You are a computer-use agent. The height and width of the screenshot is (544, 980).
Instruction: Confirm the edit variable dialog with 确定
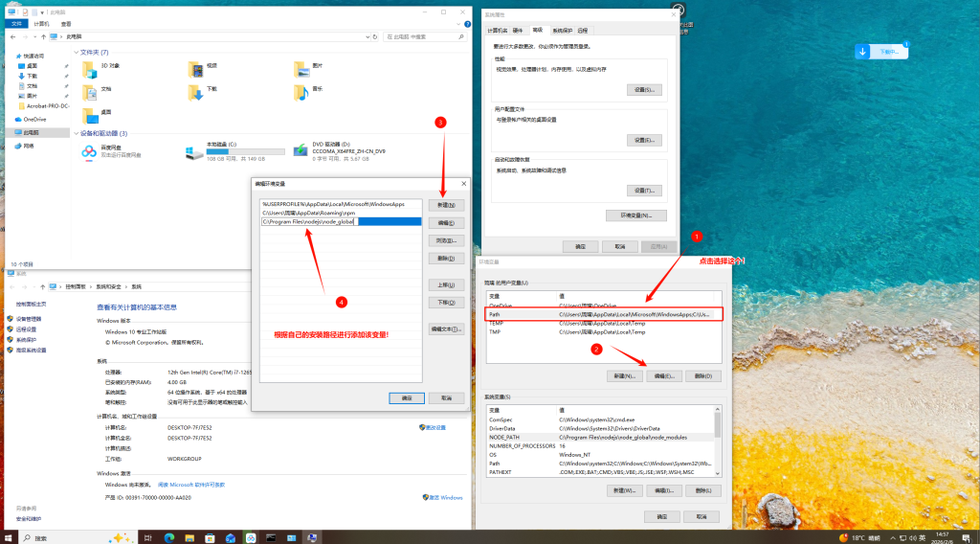point(406,398)
